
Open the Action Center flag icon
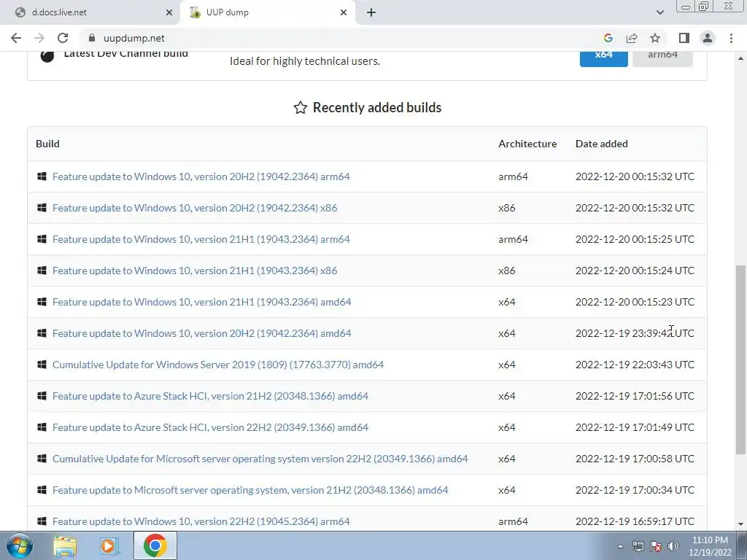656,547
